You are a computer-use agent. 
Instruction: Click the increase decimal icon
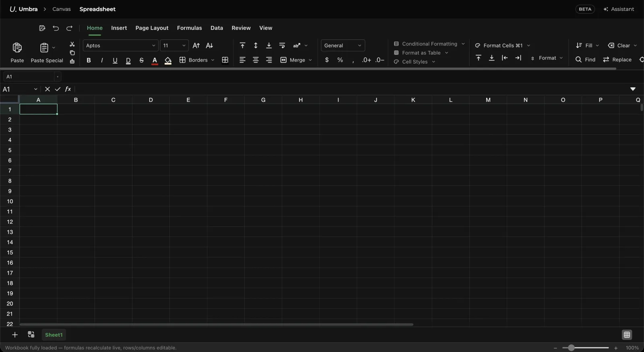click(x=367, y=60)
